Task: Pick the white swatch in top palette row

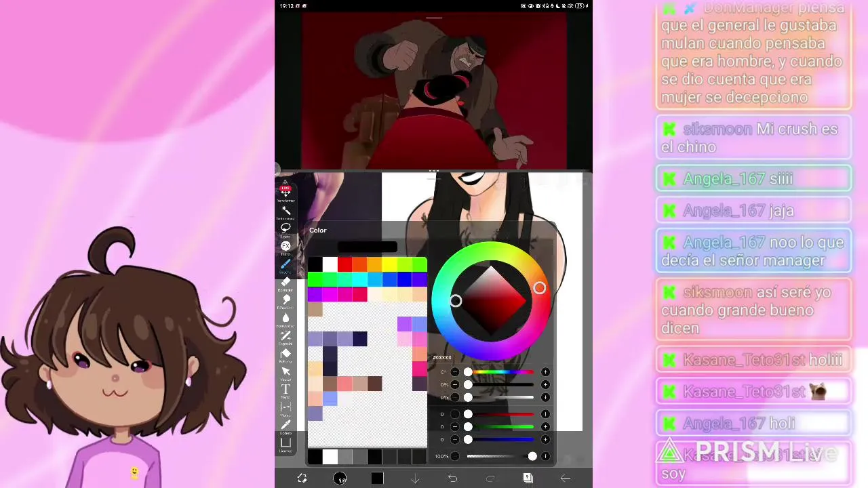Action: click(x=330, y=264)
